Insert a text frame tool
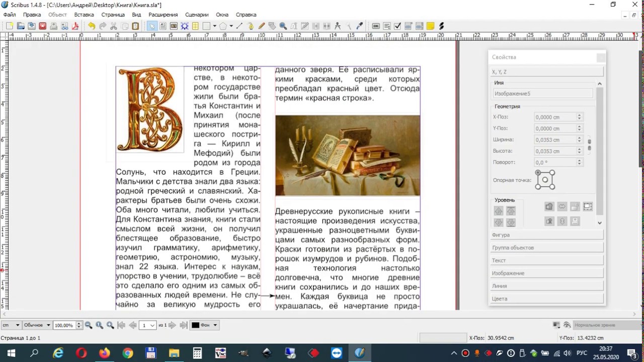The image size is (644, 362). click(x=163, y=26)
